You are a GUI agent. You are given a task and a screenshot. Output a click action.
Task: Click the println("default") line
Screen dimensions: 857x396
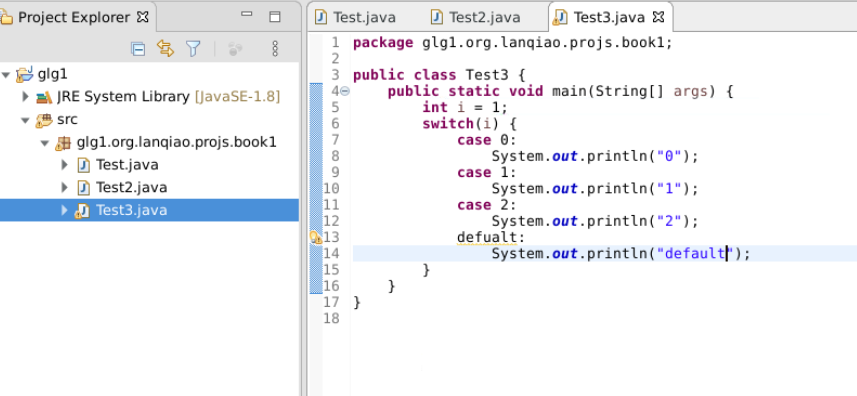pos(621,253)
